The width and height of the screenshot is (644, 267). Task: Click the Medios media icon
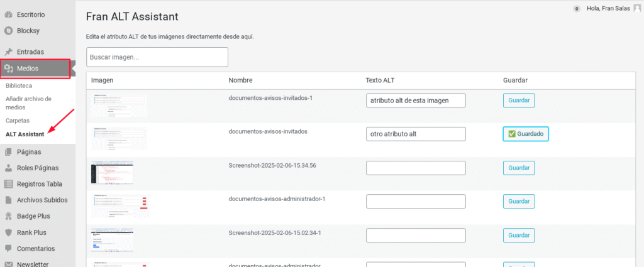coord(8,68)
